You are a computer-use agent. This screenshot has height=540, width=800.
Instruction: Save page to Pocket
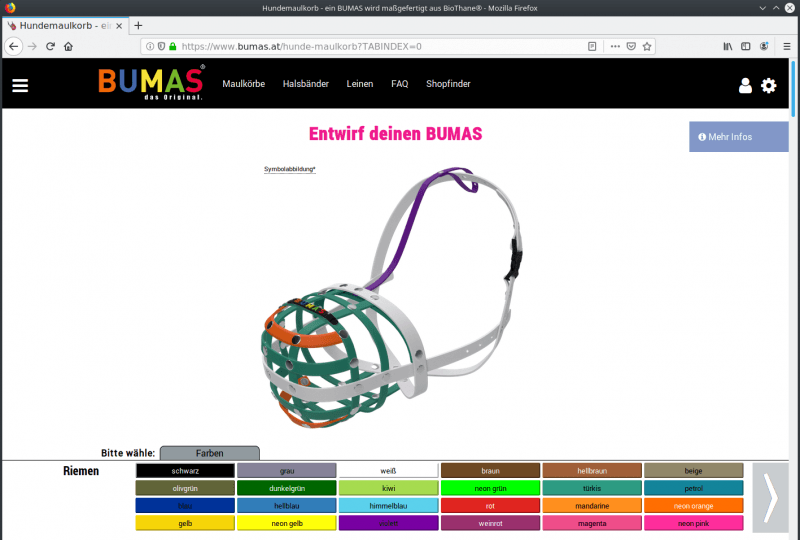click(x=631, y=46)
